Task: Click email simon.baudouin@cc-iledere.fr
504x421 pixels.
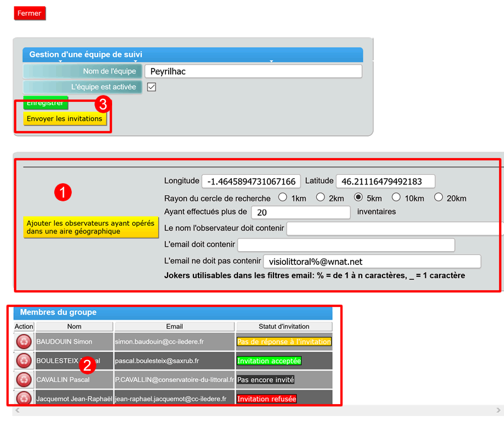Action: 159,342
